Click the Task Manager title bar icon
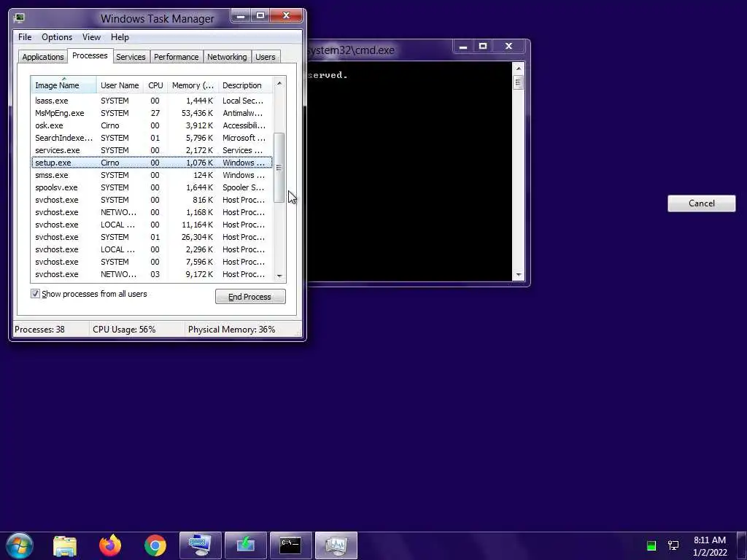Viewport: 747px width, 560px height. pyautogui.click(x=19, y=18)
